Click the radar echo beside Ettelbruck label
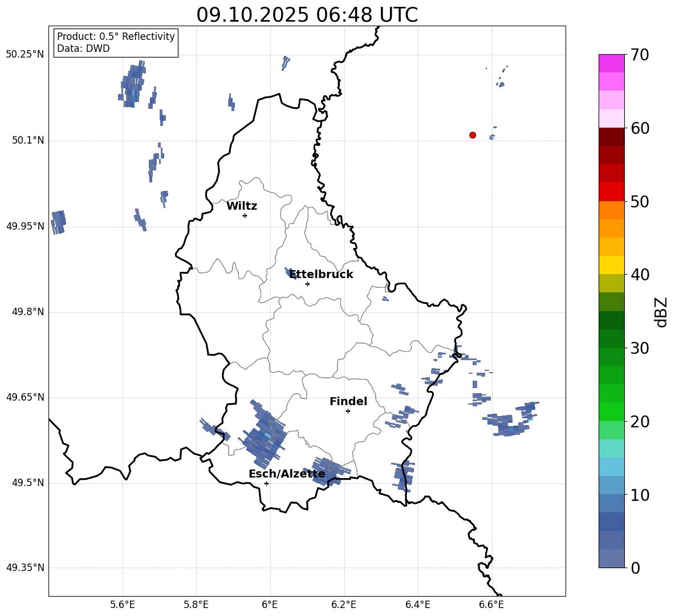This screenshot has height=616, width=675. [x=291, y=273]
